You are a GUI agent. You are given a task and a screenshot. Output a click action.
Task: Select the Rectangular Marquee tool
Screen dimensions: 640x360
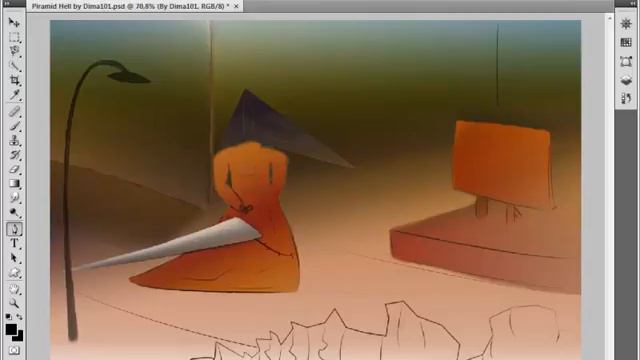point(14,38)
